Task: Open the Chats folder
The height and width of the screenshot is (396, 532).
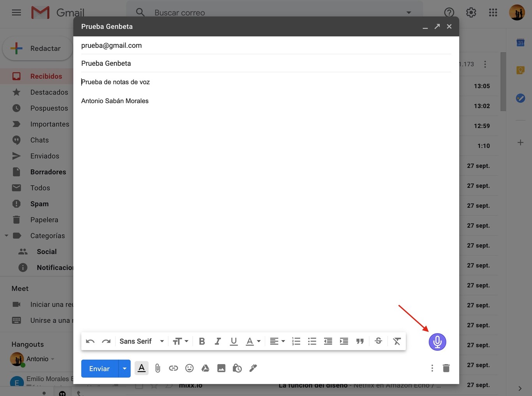Action: 37,140
